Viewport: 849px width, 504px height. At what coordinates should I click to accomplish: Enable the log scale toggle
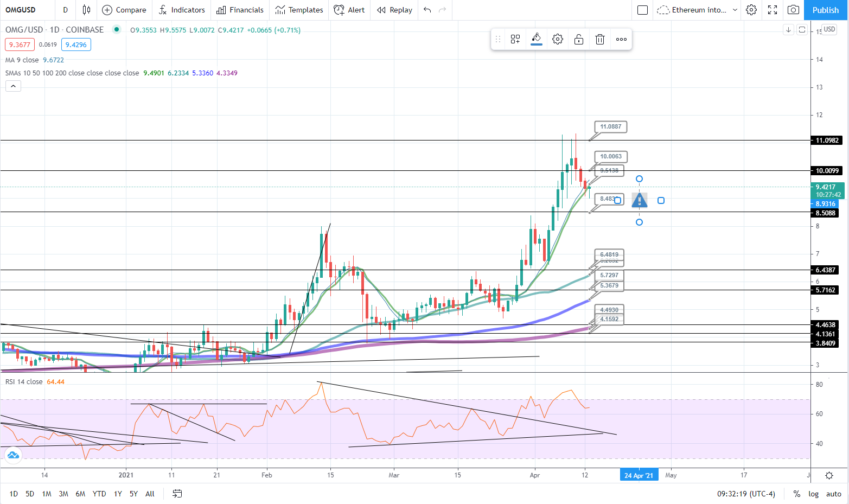coord(813,494)
